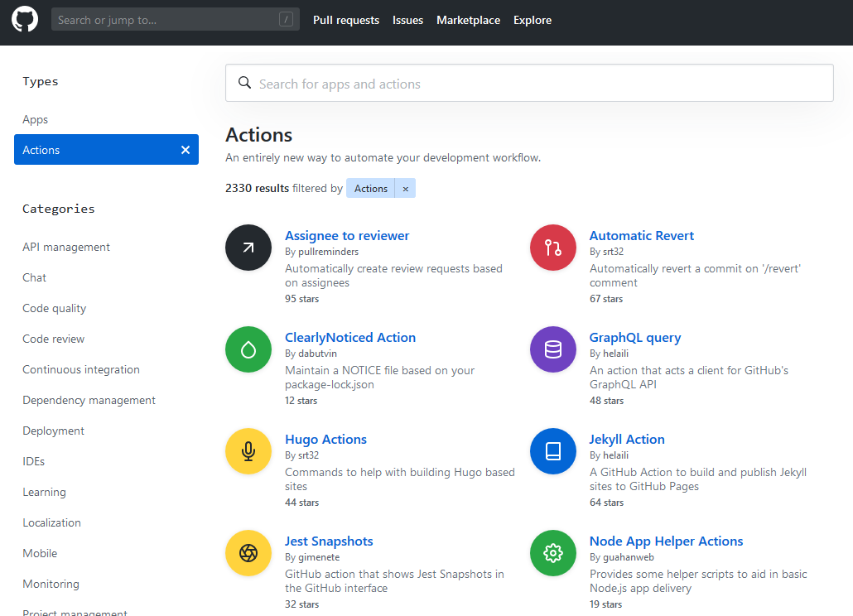
Task: Click the 67 stars text
Action: pos(606,299)
